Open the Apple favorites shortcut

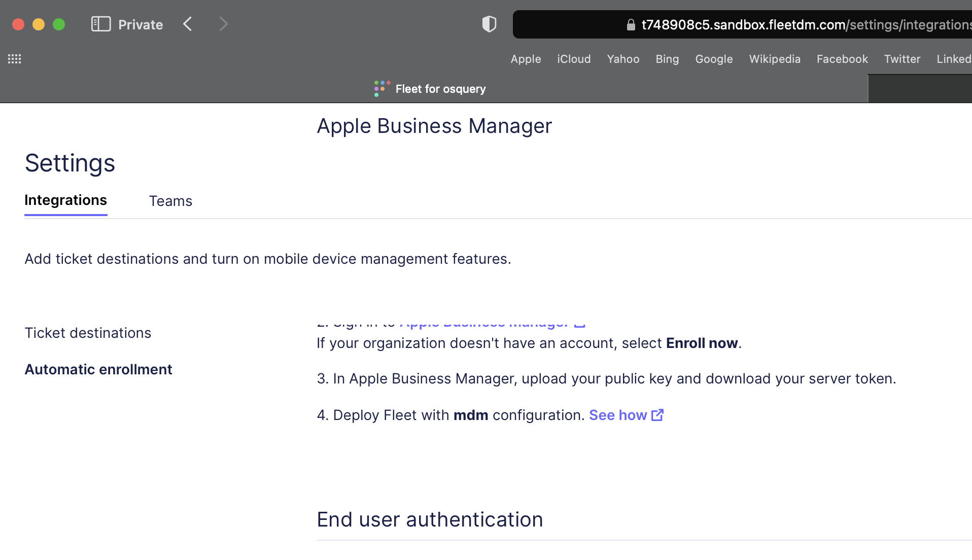(x=526, y=59)
